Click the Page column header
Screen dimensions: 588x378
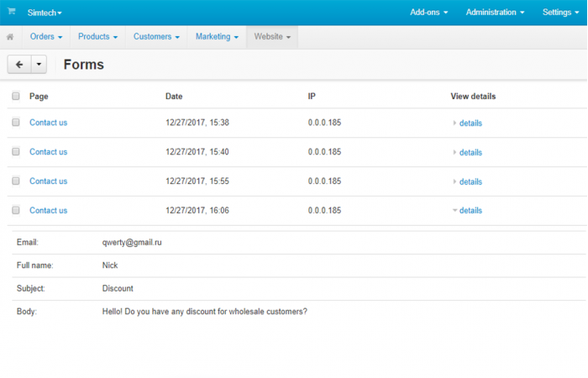coord(39,97)
